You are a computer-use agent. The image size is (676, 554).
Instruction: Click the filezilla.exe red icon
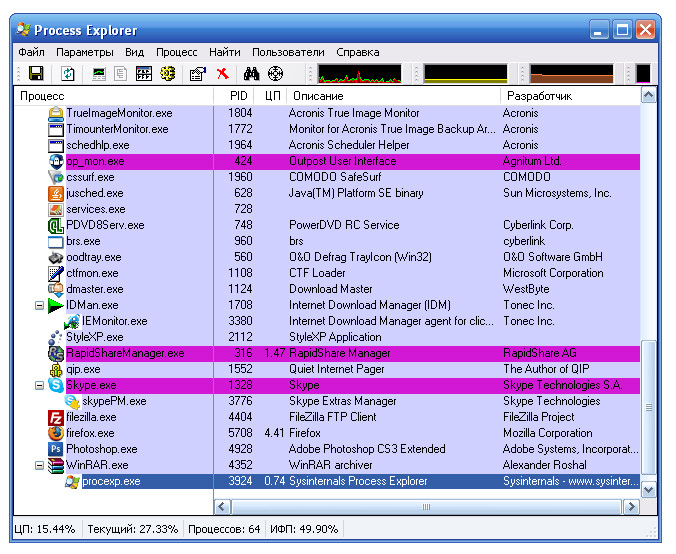[x=56, y=417]
